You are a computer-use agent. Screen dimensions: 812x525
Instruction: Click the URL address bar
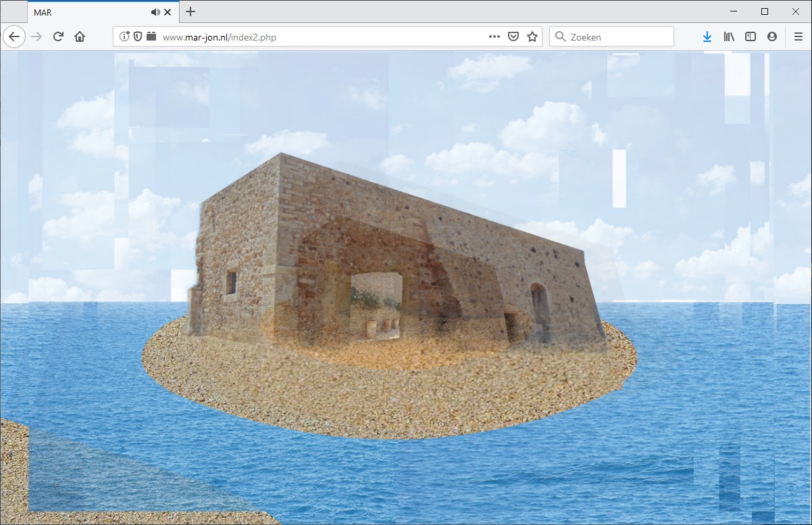click(x=318, y=37)
